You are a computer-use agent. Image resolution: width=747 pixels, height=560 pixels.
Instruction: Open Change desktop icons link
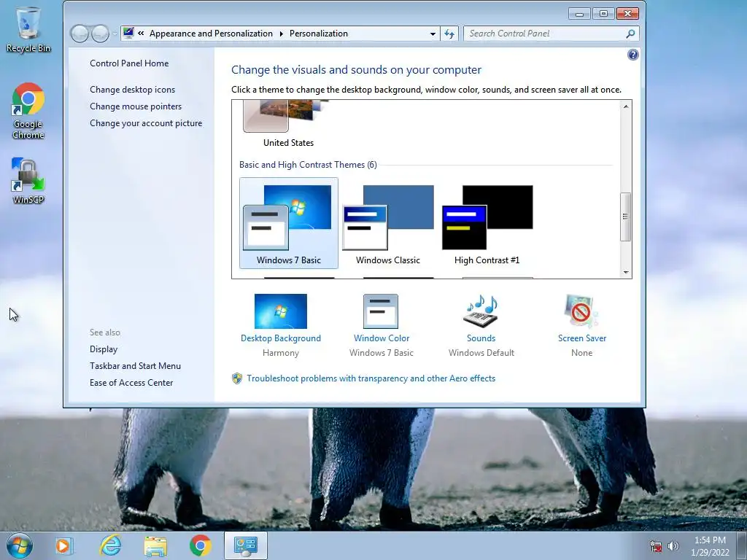pos(133,90)
